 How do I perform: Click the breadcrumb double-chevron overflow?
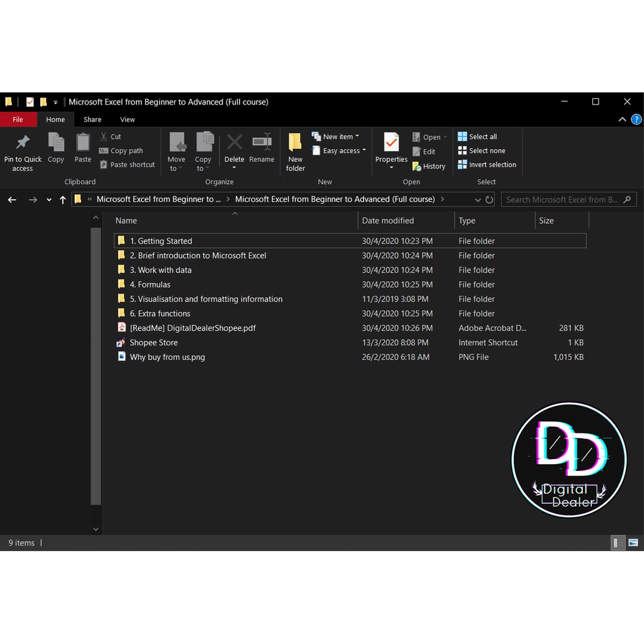click(89, 199)
